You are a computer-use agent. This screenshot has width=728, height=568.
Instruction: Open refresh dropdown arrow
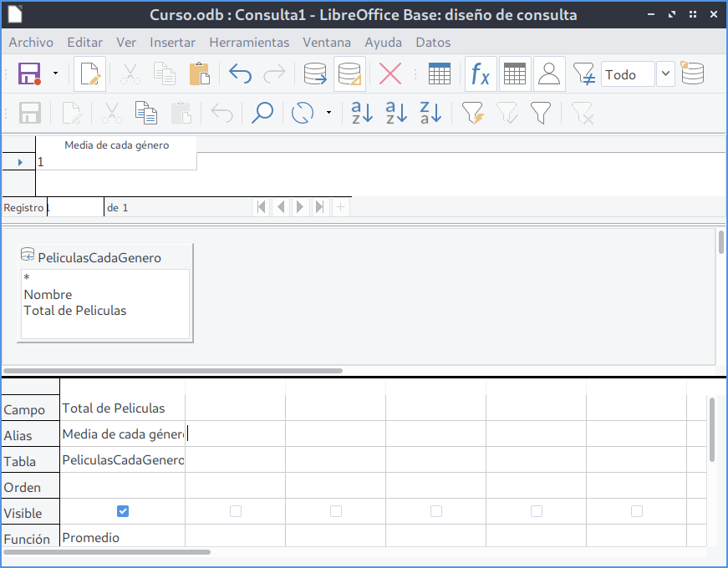(x=328, y=112)
